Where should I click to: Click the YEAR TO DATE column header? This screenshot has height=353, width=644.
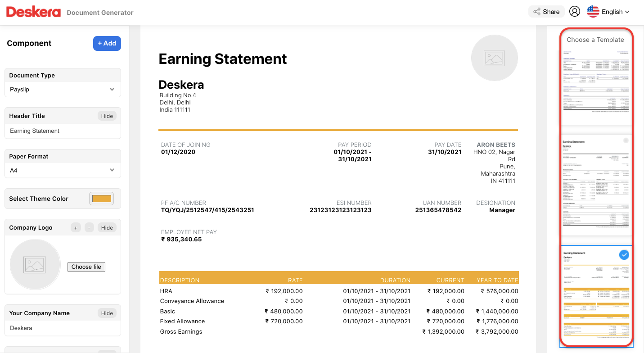[497, 280]
